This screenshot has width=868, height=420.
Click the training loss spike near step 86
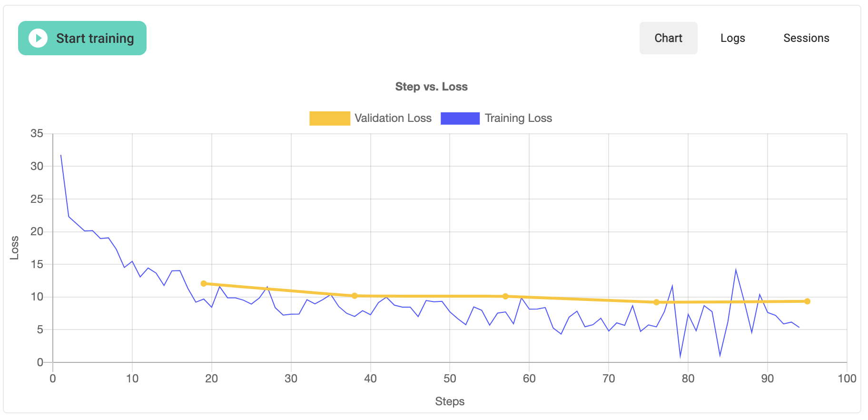(736, 270)
